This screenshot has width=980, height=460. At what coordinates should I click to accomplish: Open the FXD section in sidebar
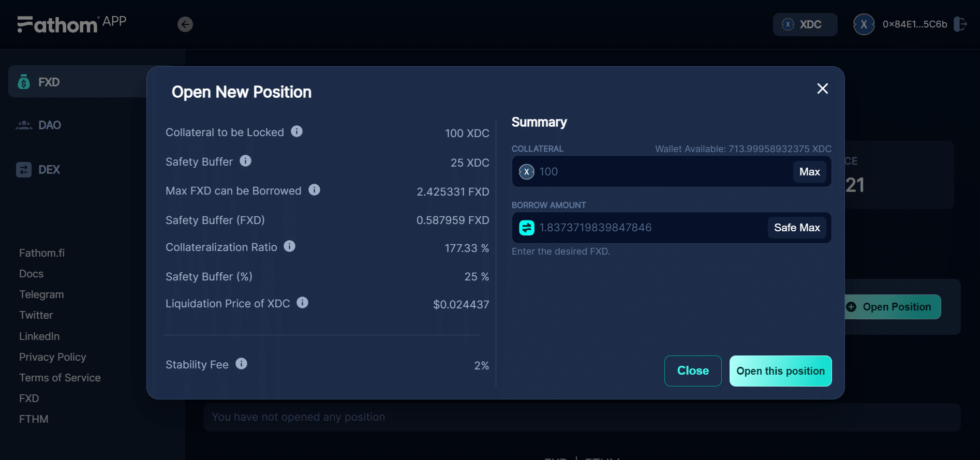[x=49, y=82]
